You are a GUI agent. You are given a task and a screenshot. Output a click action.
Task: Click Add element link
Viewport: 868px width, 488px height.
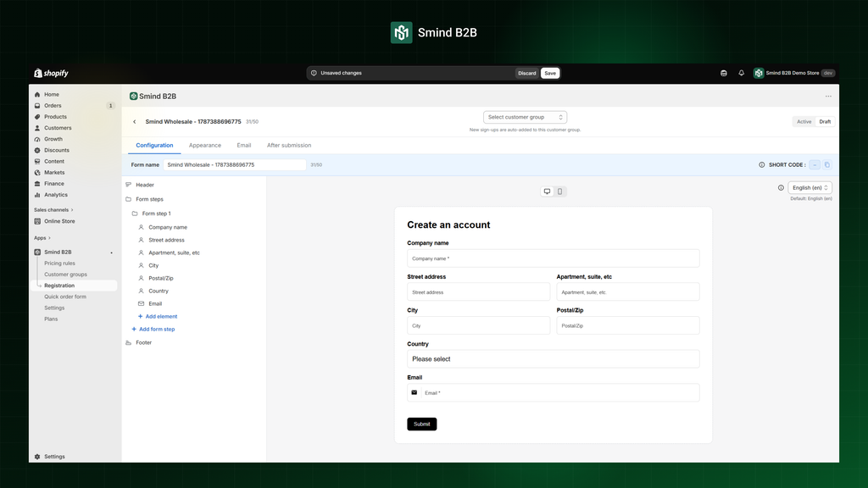[x=158, y=317]
